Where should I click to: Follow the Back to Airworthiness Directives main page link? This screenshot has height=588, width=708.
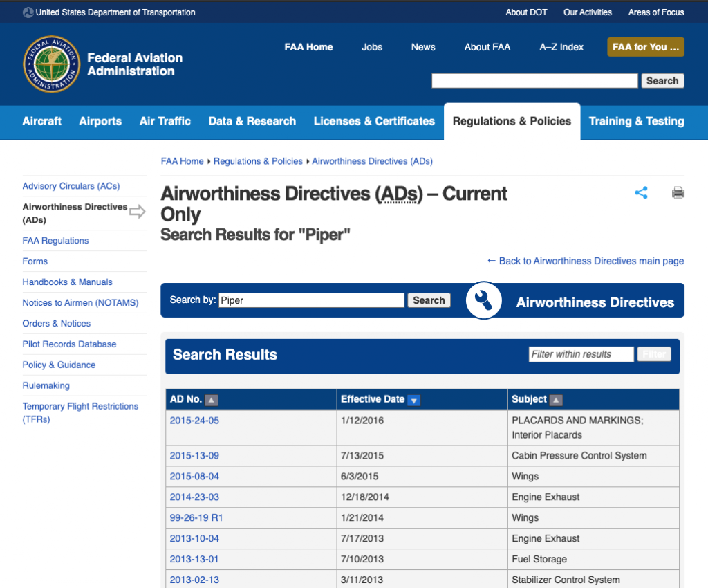(585, 261)
